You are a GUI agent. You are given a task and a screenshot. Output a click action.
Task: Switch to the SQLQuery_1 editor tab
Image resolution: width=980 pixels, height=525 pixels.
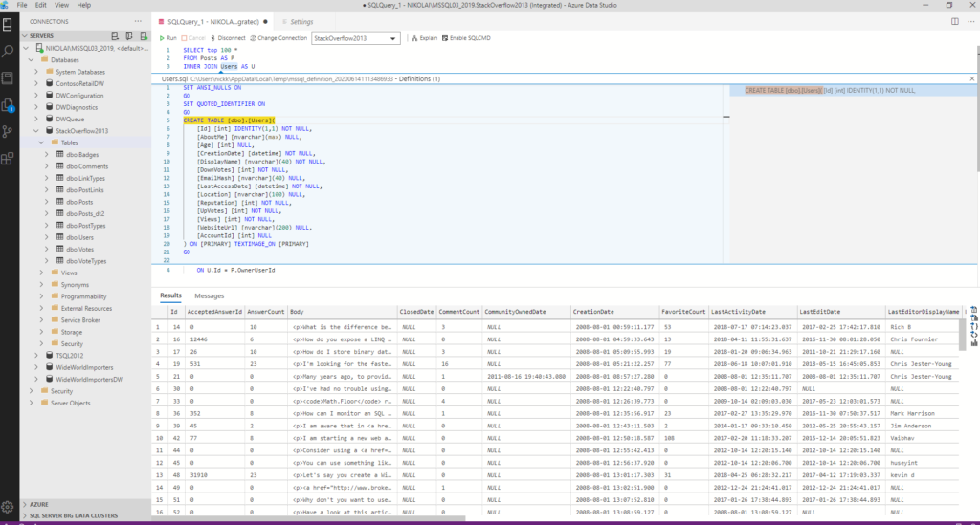[x=213, y=21]
